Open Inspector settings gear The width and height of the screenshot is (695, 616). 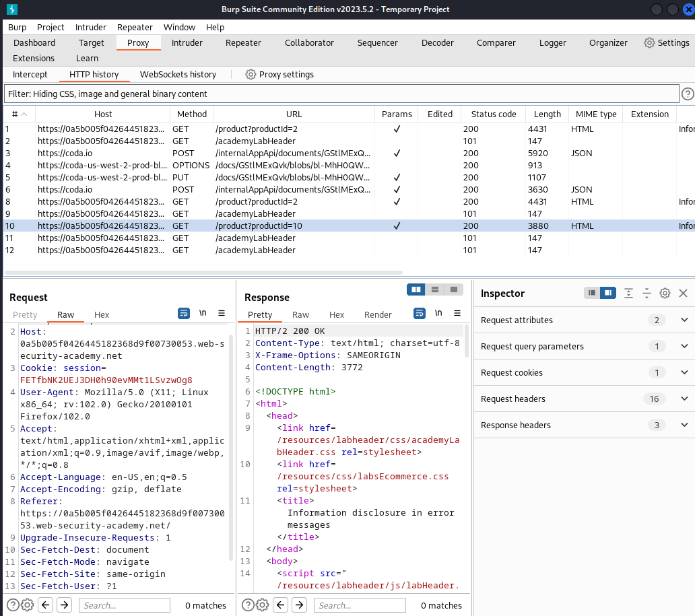point(665,293)
